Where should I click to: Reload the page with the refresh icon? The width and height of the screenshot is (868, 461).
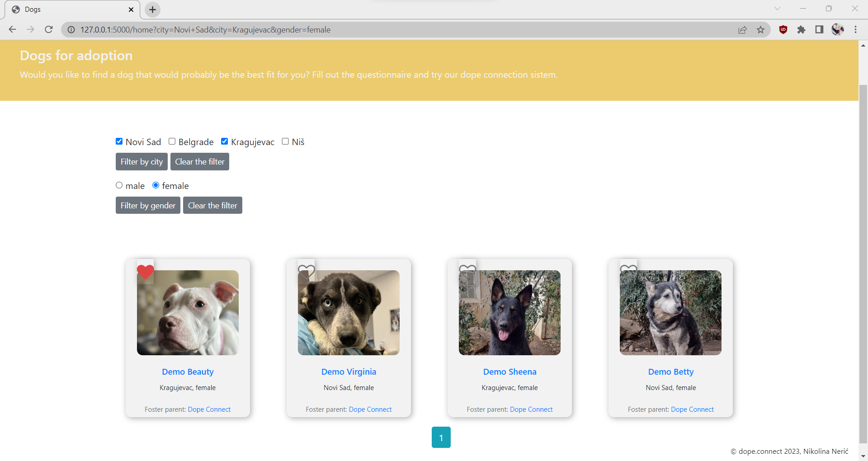pyautogui.click(x=48, y=29)
